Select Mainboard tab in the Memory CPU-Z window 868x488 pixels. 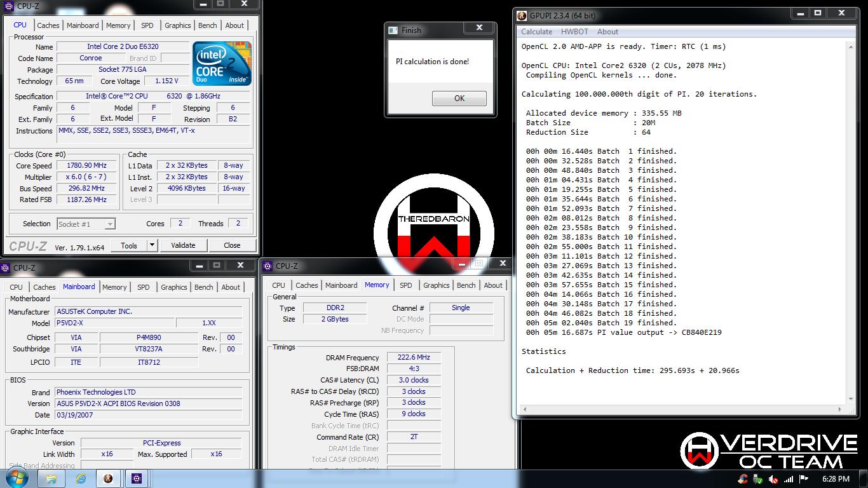point(341,285)
